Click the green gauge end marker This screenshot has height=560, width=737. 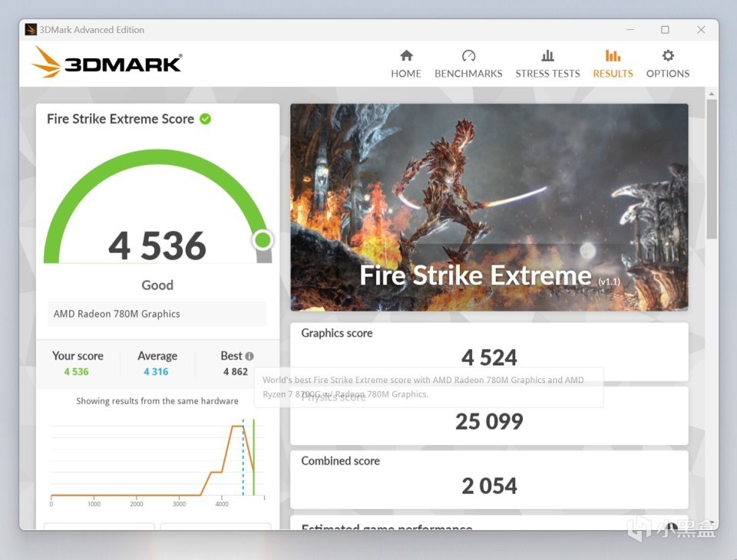click(x=263, y=240)
